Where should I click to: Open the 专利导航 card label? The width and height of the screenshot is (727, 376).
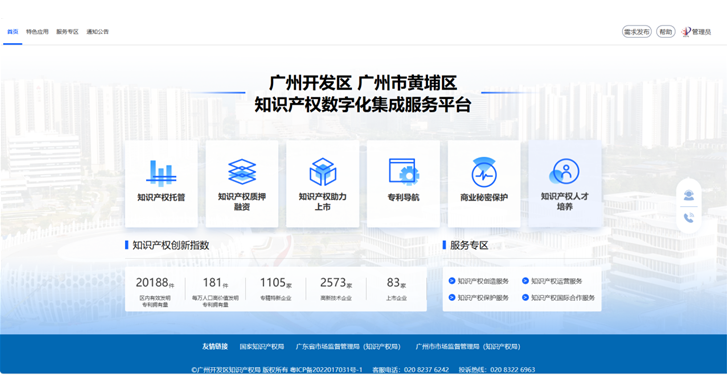coord(403,198)
